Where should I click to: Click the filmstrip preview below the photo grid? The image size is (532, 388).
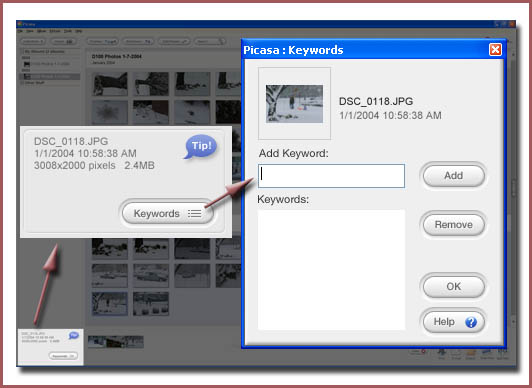116,342
